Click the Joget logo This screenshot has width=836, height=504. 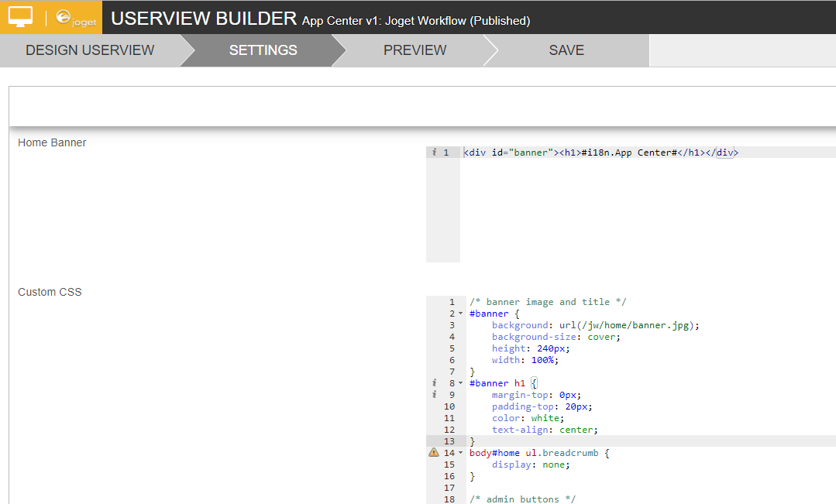click(76, 18)
